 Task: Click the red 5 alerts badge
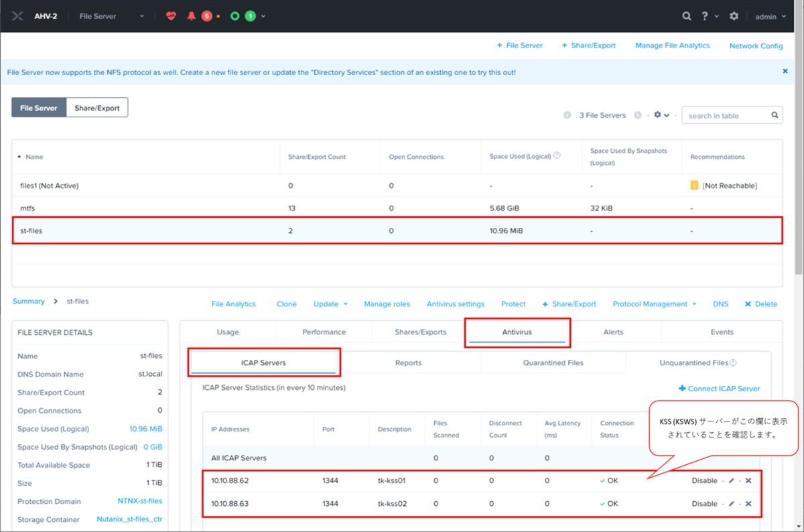coord(206,16)
